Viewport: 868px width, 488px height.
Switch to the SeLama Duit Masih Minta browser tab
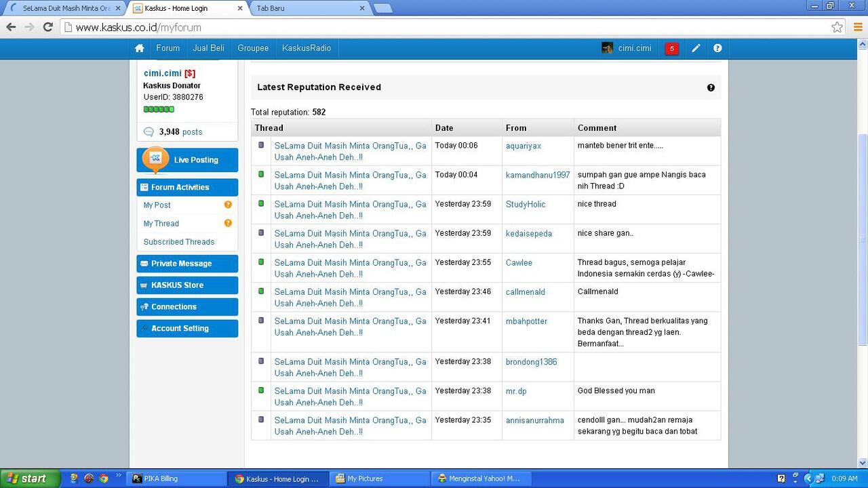point(65,8)
